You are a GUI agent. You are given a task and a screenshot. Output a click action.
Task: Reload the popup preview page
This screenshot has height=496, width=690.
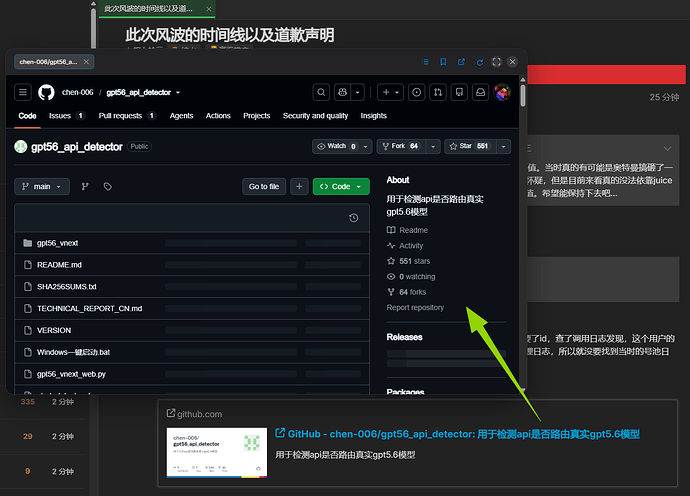pos(480,62)
